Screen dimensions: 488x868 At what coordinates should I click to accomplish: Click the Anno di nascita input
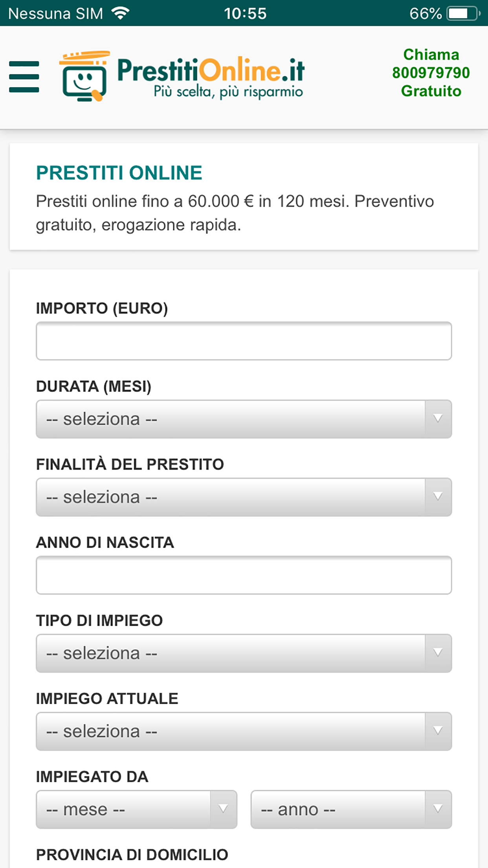click(244, 575)
